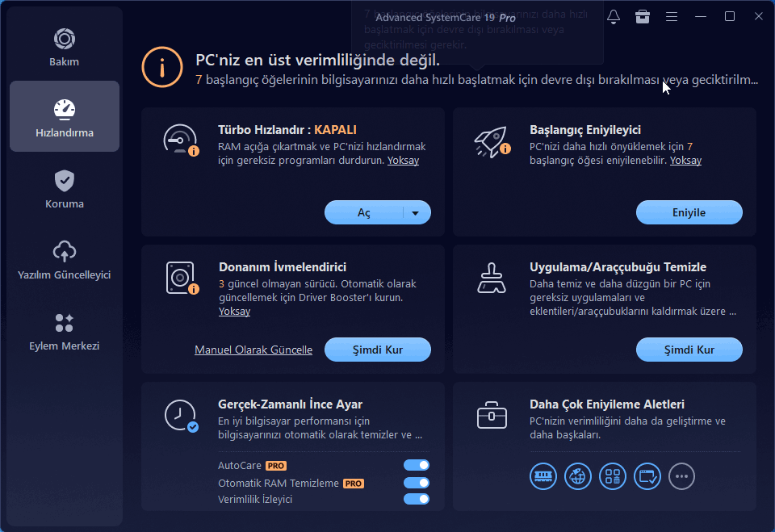Click Şimdi Kur under Donanım İvmelendirici
Viewport: 775px width, 532px height.
pyautogui.click(x=378, y=350)
